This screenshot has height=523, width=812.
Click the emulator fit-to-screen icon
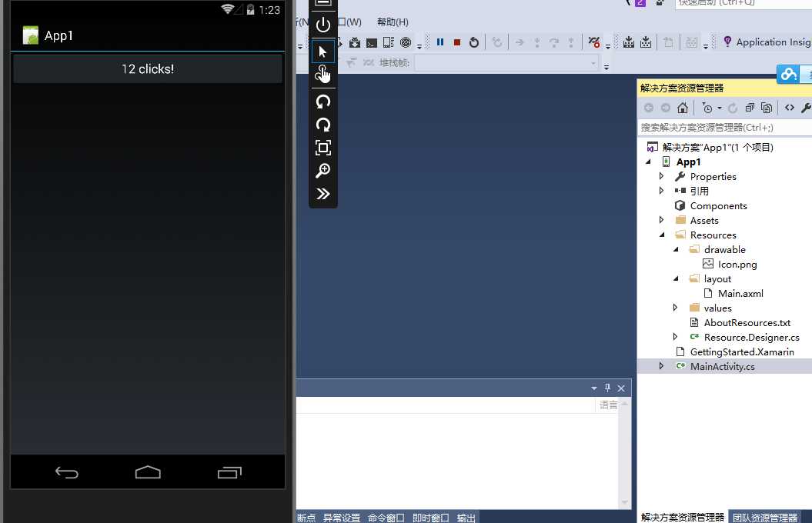[323, 148]
